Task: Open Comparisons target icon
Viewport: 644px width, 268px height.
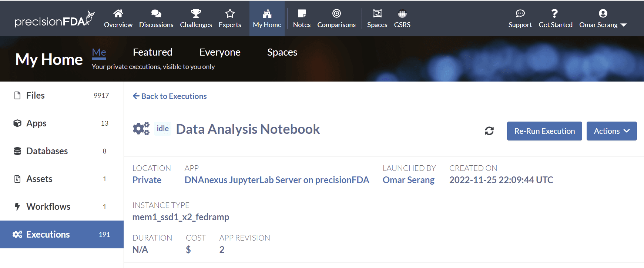Action: coord(336,14)
